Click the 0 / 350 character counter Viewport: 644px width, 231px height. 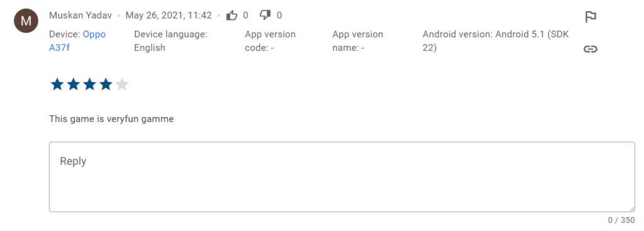621,220
